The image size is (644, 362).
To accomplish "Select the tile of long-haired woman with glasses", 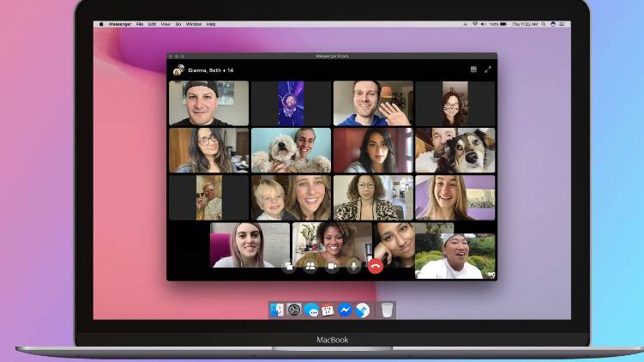I will [208, 150].
